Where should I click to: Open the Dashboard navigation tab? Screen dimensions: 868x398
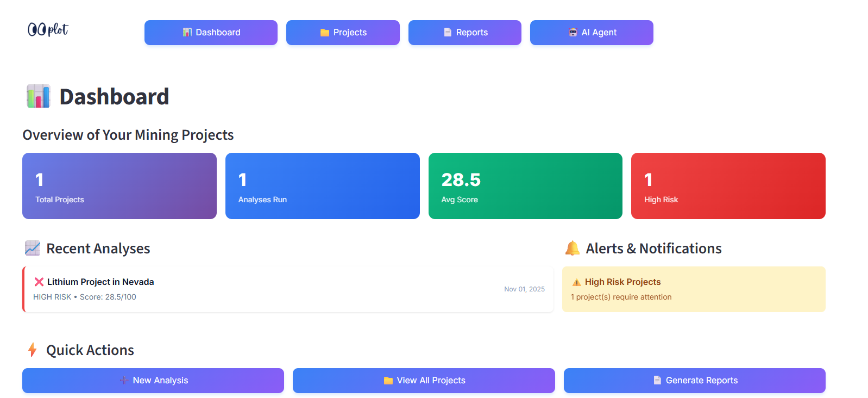(211, 33)
